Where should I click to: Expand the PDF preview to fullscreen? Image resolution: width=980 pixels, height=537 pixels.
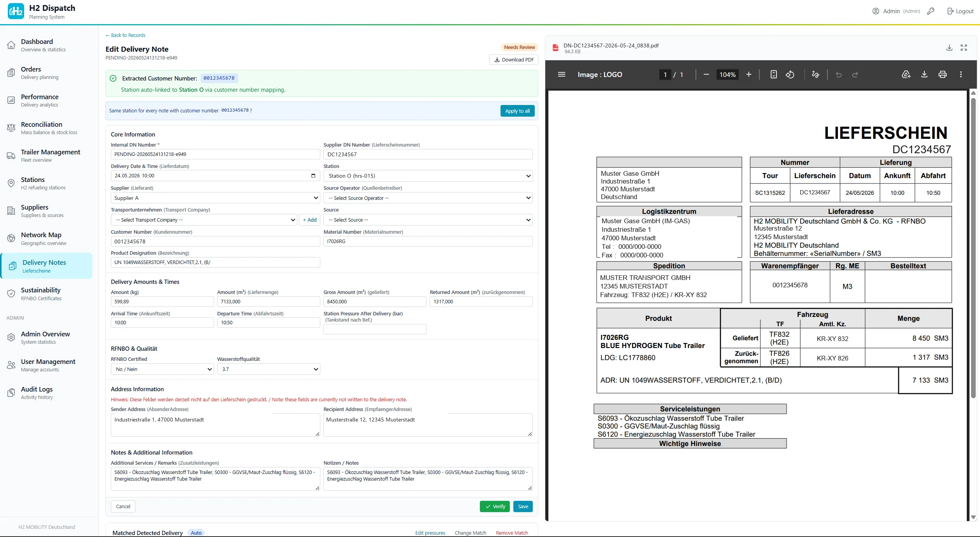tap(964, 47)
